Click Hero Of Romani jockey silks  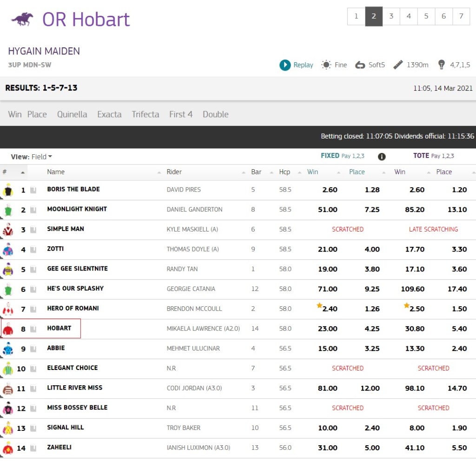(x=7, y=309)
